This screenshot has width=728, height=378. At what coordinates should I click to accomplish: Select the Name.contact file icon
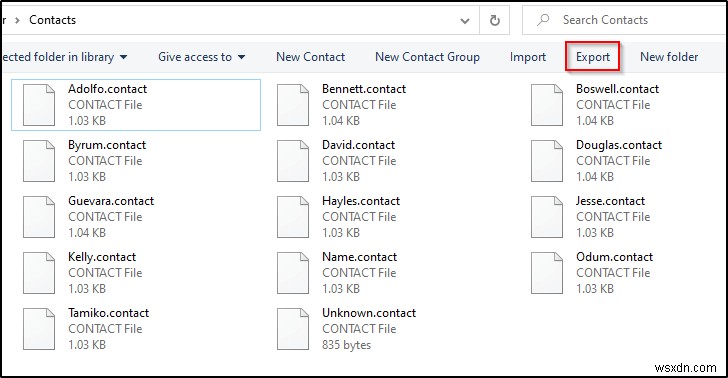(x=293, y=273)
